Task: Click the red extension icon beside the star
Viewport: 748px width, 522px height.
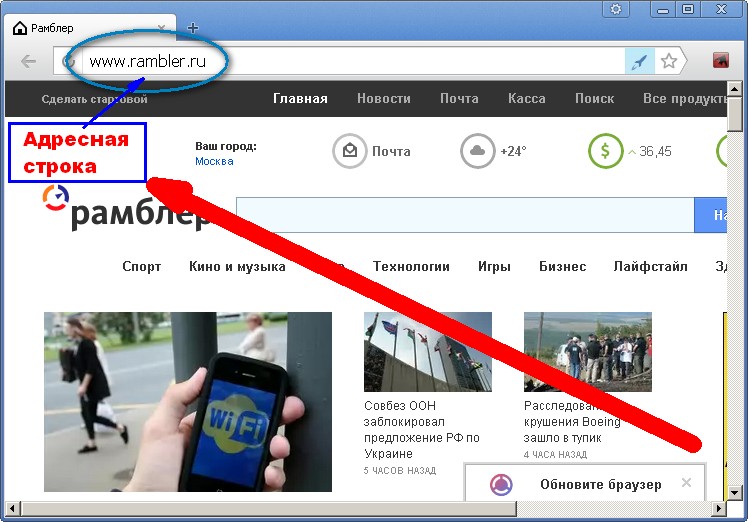Action: pos(720,62)
